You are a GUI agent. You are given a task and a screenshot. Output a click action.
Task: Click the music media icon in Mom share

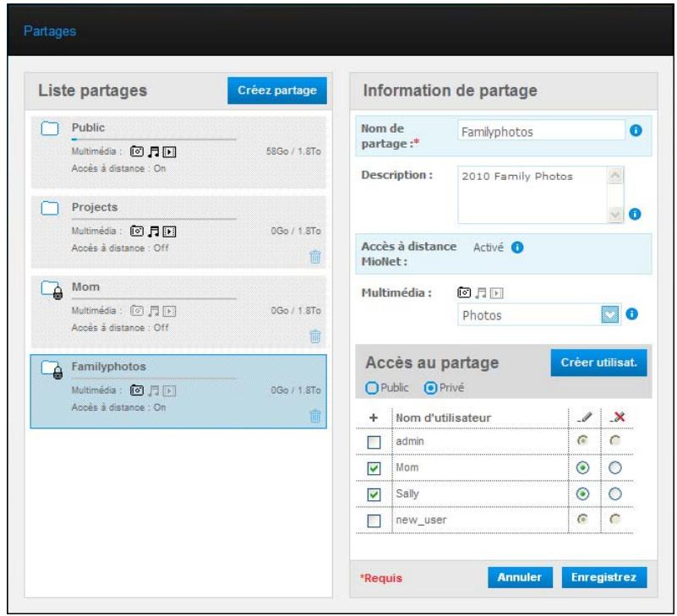click(x=153, y=311)
